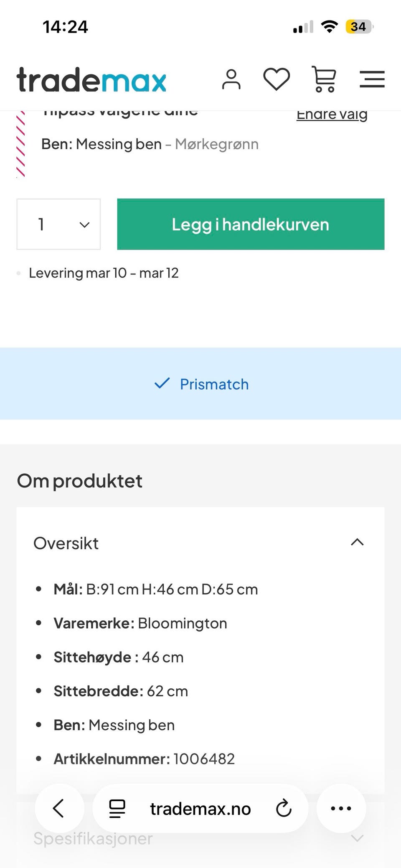Open the browser more options button
Screen dimensions: 401x868
click(x=341, y=808)
